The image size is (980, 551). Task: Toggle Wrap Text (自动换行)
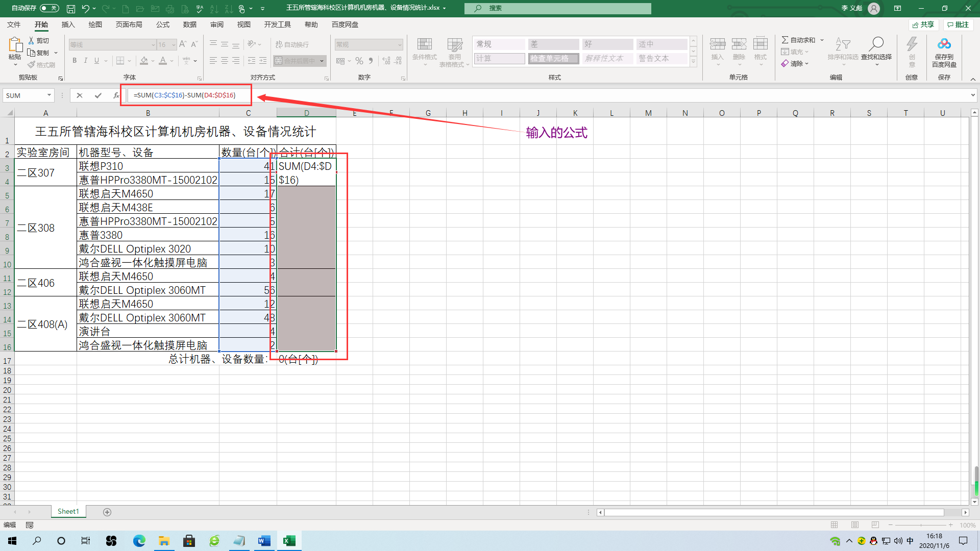pyautogui.click(x=292, y=44)
